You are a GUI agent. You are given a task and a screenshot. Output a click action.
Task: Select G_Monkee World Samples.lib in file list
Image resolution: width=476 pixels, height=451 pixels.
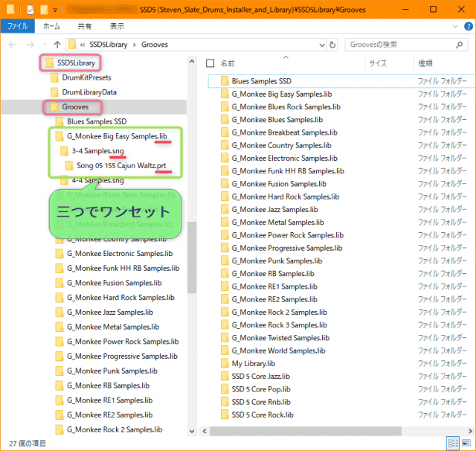tap(278, 351)
